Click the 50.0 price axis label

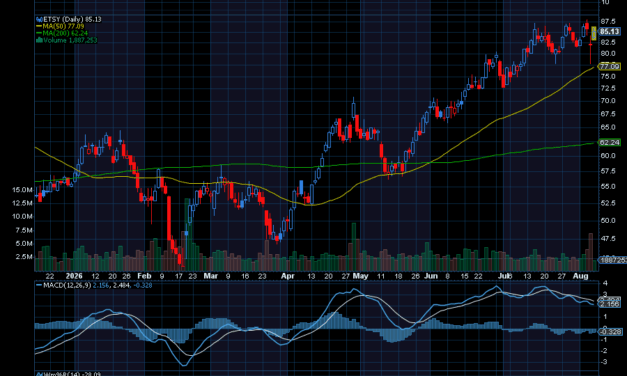[x=607, y=221]
